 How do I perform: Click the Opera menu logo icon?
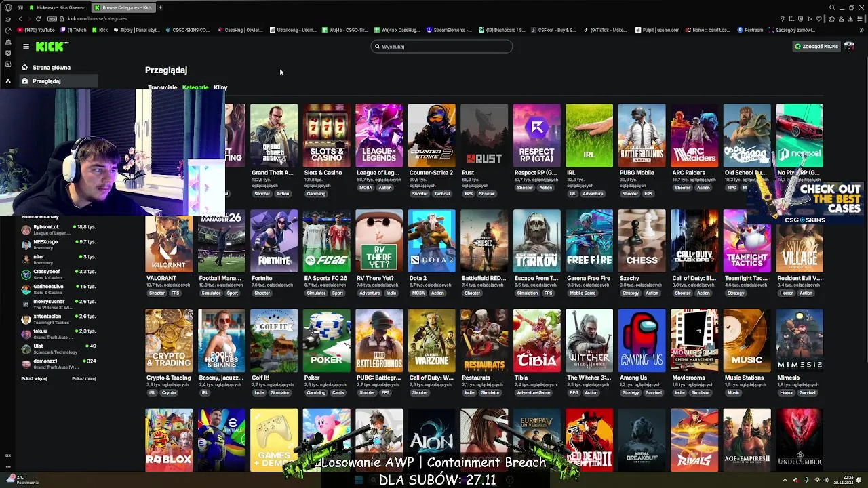pos(7,7)
